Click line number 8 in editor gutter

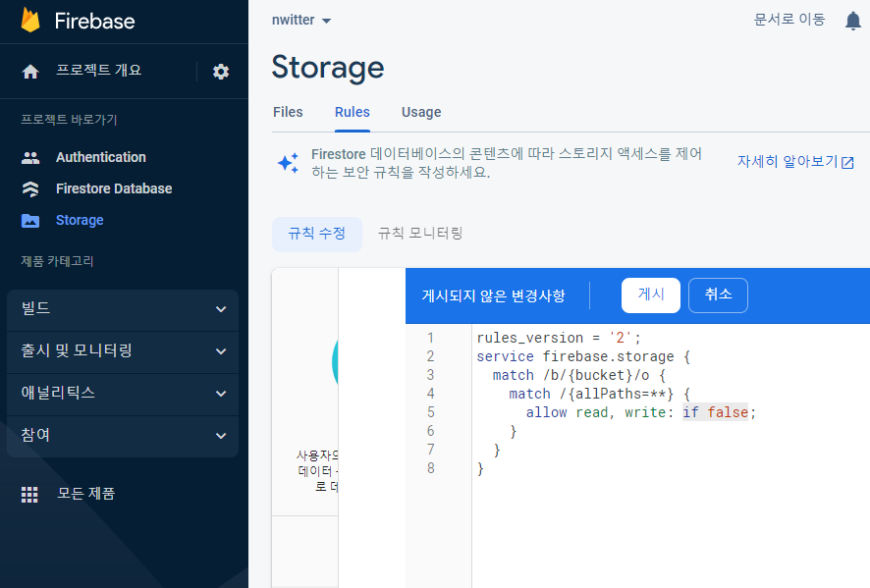[430, 469]
